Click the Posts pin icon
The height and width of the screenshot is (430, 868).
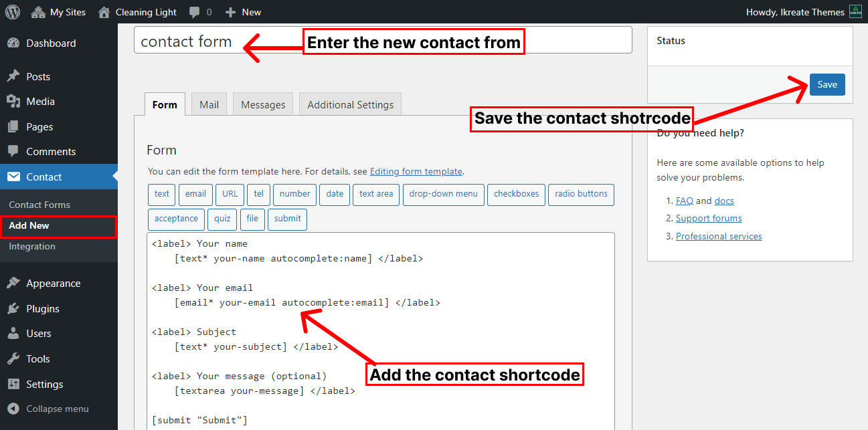(x=13, y=76)
